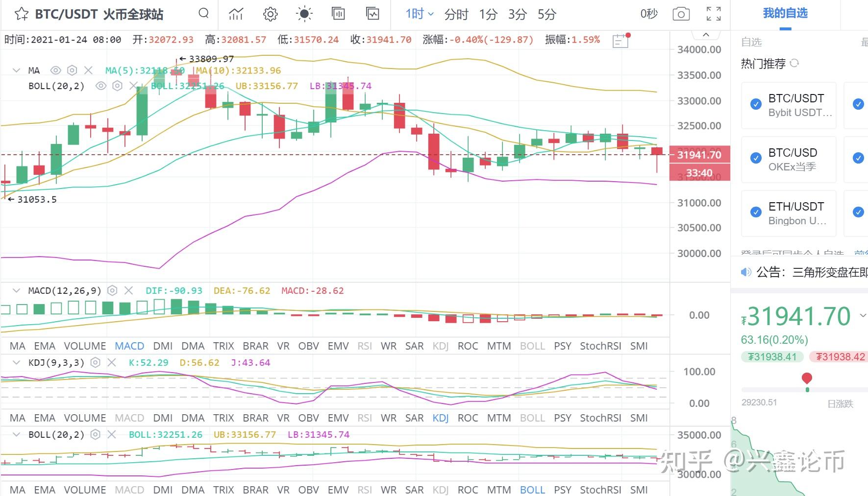Select StochRSI in the MACD panel row
868x496 pixels.
600,346
